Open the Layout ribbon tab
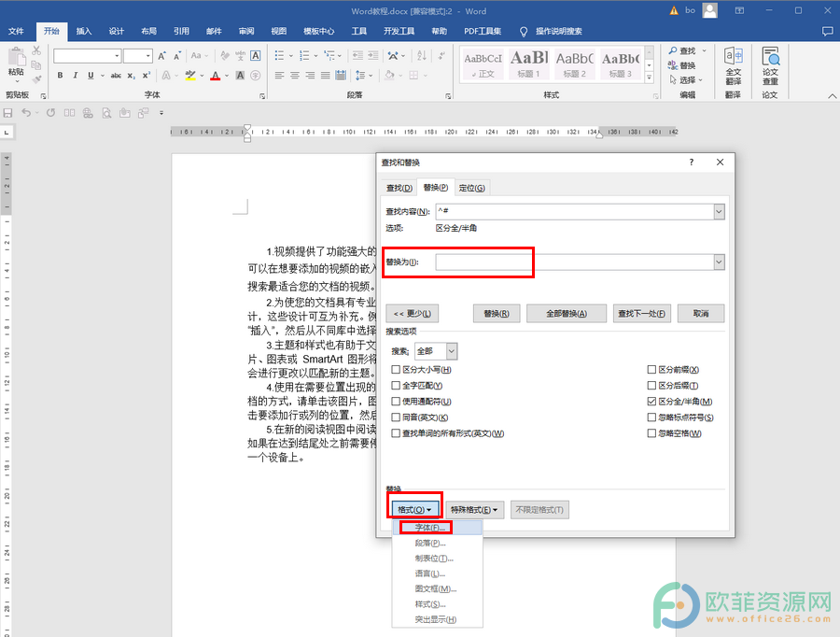840x637 pixels. pos(149,31)
